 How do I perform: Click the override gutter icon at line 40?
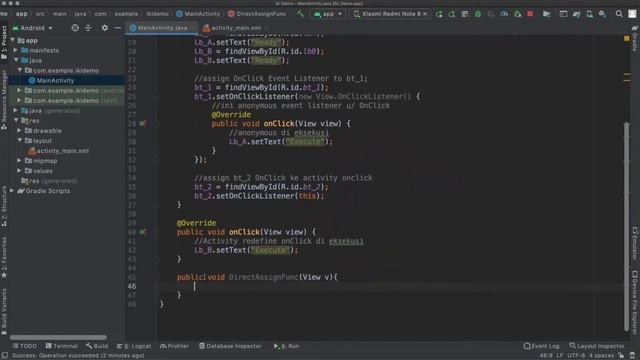coord(142,232)
